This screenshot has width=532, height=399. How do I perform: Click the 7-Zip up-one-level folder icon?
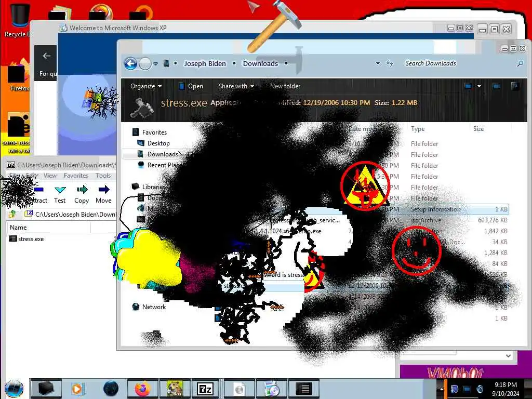(12, 214)
